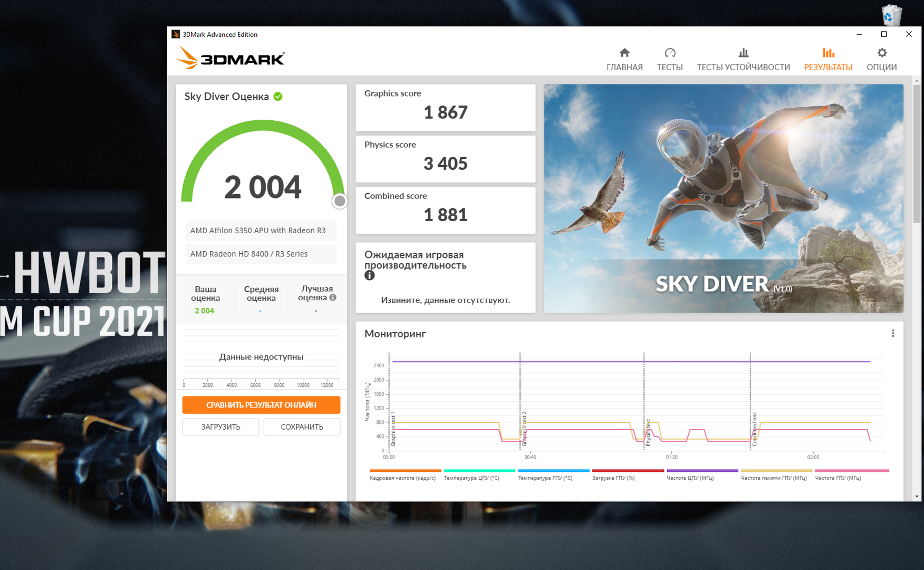Viewport: 924px width, 570px height.
Task: Click the 3DMark title bar app icon
Action: pyautogui.click(x=176, y=34)
